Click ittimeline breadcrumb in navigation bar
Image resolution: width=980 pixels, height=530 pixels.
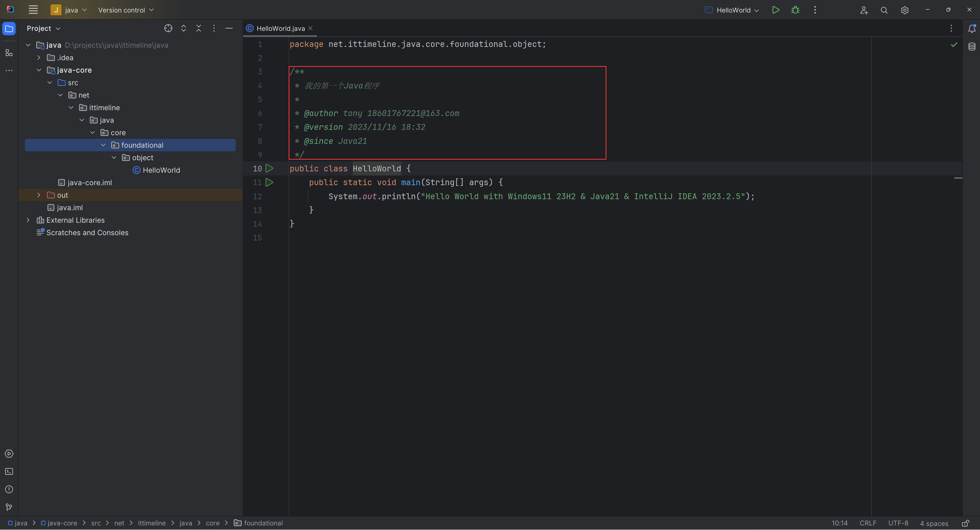pos(152,524)
